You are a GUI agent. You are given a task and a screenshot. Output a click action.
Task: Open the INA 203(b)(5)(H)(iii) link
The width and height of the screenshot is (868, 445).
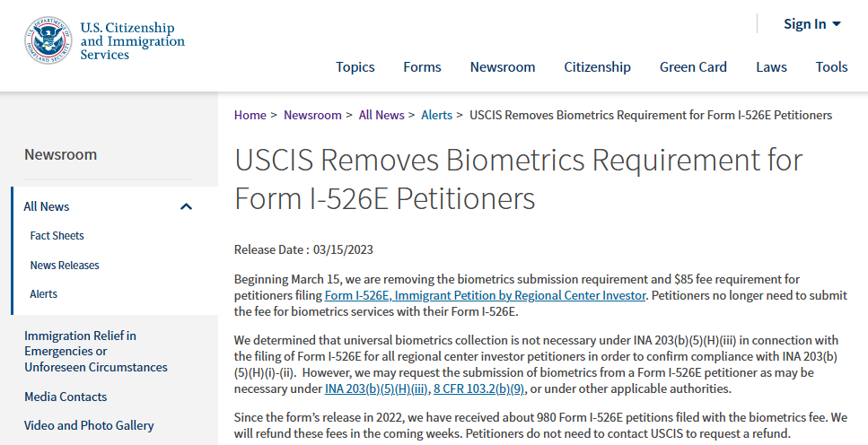click(x=376, y=388)
